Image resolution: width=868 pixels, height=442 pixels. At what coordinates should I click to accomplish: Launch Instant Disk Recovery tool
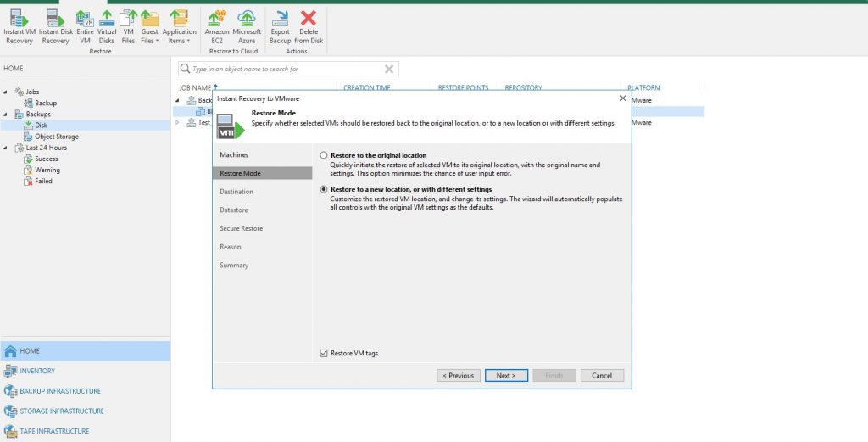55,26
